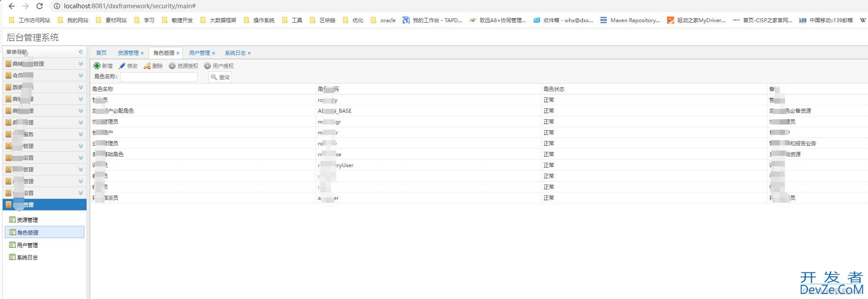Open 优化 bookmark folder
Image resolution: width=868 pixels, height=299 pixels.
coord(353,20)
